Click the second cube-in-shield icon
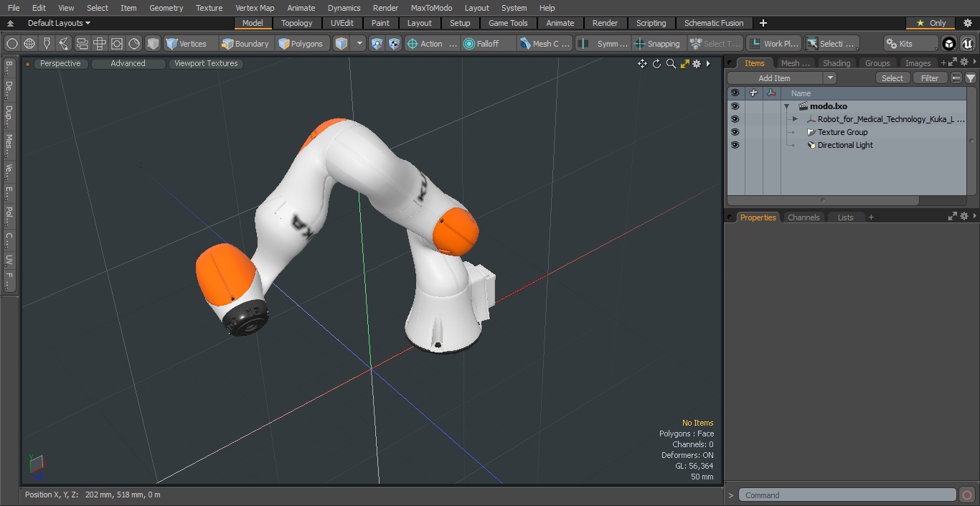Image resolution: width=980 pixels, height=506 pixels. [x=395, y=44]
